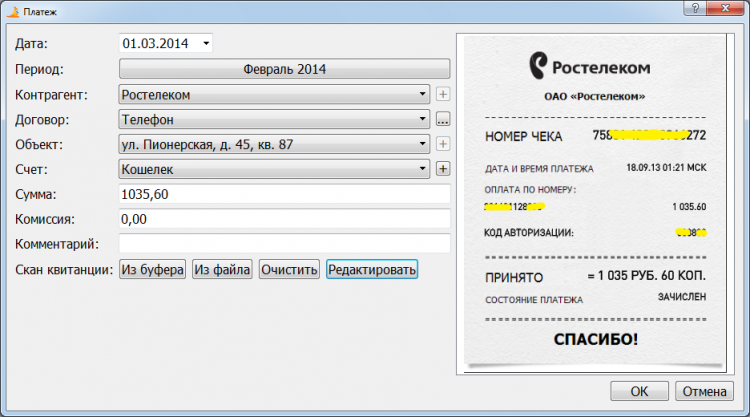Confirm the payment with OK
The height and width of the screenshot is (417, 750).
tap(640, 391)
